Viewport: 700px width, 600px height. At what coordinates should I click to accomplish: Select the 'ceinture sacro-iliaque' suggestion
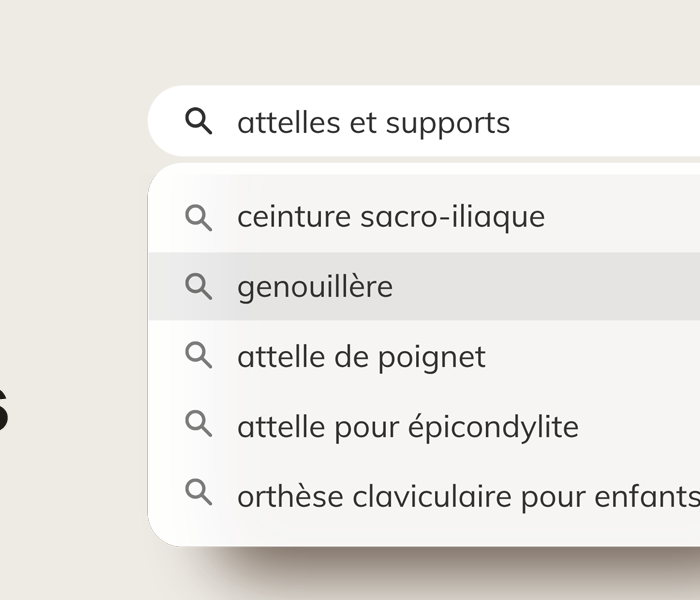[x=424, y=217]
